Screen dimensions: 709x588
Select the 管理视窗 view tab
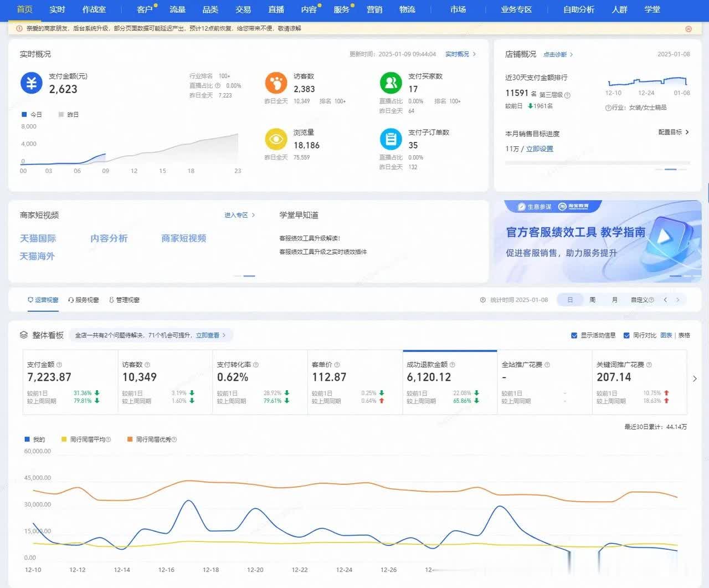pyautogui.click(x=124, y=300)
